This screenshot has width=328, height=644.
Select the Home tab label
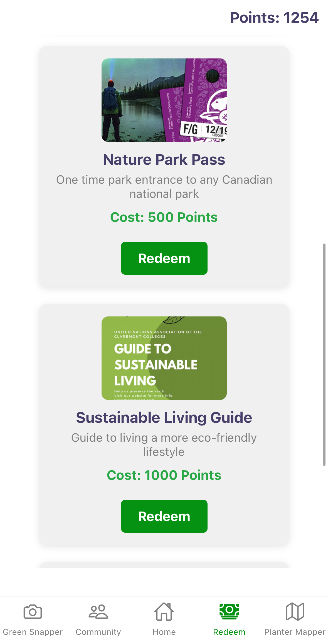tap(164, 632)
